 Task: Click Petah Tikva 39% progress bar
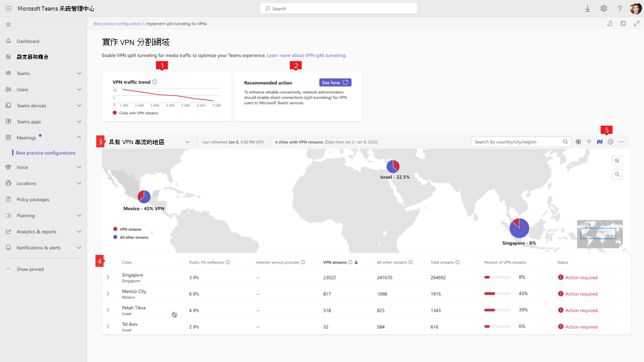point(497,310)
